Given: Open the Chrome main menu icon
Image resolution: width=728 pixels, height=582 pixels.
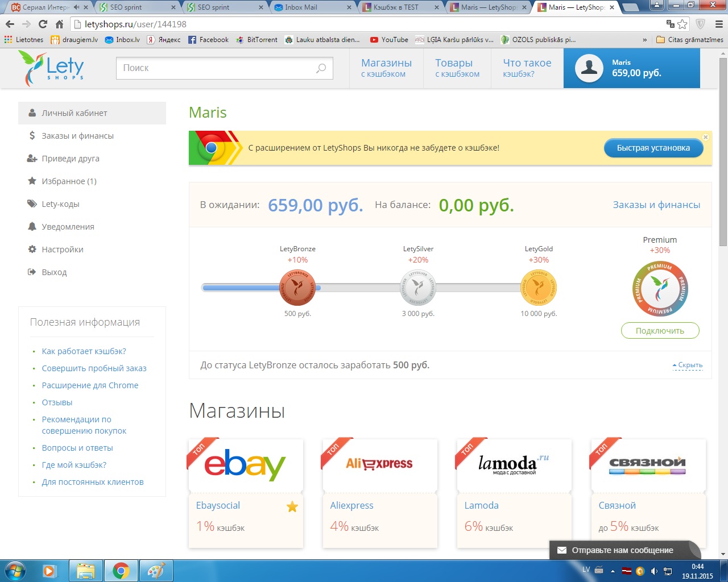Looking at the screenshot, I should (x=718, y=24).
